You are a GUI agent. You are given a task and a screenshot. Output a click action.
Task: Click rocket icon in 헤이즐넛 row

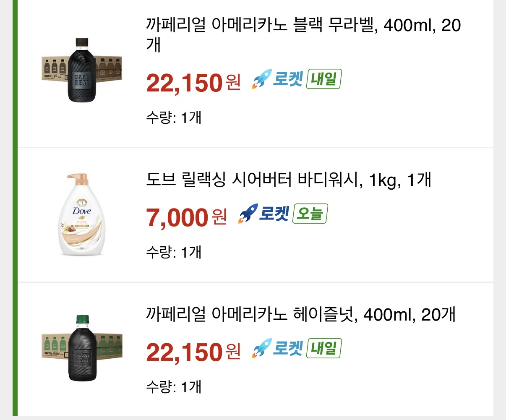coord(261,349)
